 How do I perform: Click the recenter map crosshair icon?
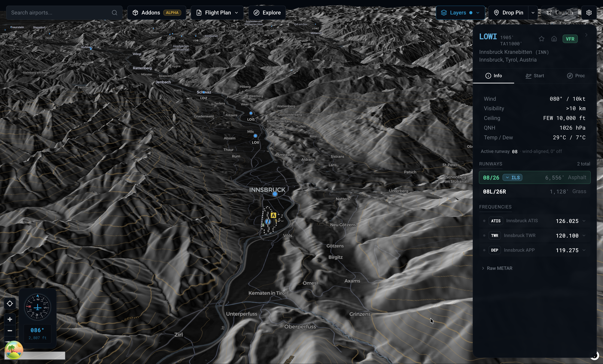(x=10, y=304)
